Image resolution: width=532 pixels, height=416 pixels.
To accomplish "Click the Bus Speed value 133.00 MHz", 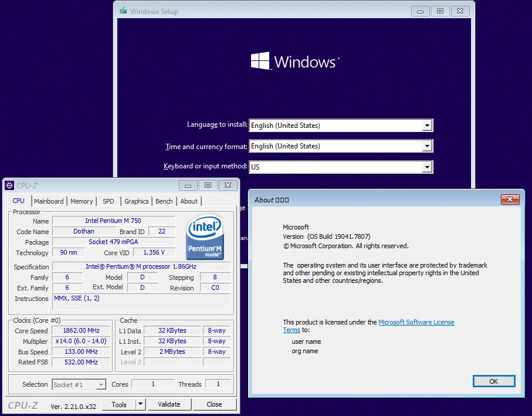I will pyautogui.click(x=81, y=351).
